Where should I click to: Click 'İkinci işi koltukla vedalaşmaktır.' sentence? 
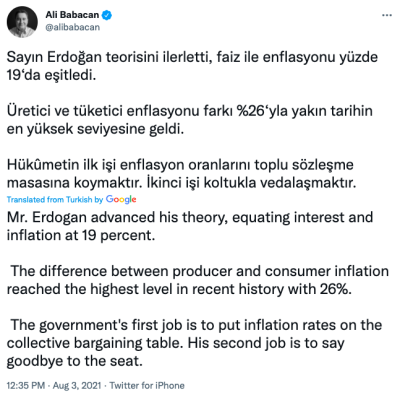pyautogui.click(x=251, y=183)
